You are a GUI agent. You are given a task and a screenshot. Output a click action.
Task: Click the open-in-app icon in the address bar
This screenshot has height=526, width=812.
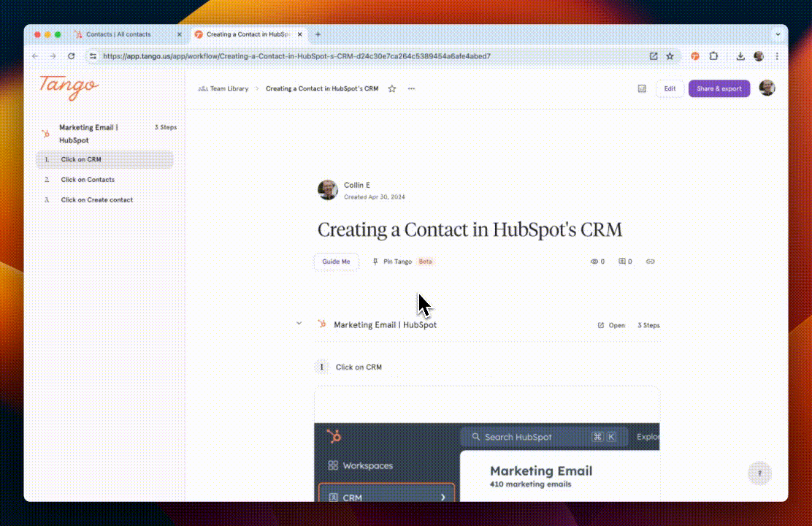654,56
